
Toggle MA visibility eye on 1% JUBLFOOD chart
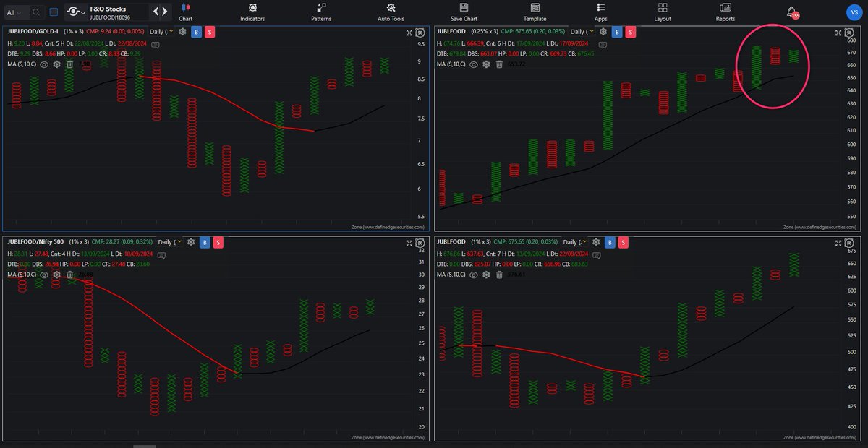474,275
